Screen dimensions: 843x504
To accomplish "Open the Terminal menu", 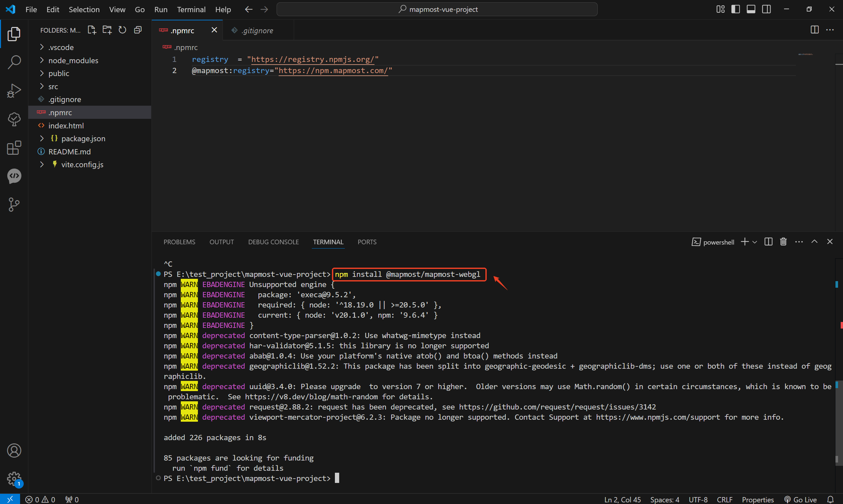I will click(x=191, y=10).
